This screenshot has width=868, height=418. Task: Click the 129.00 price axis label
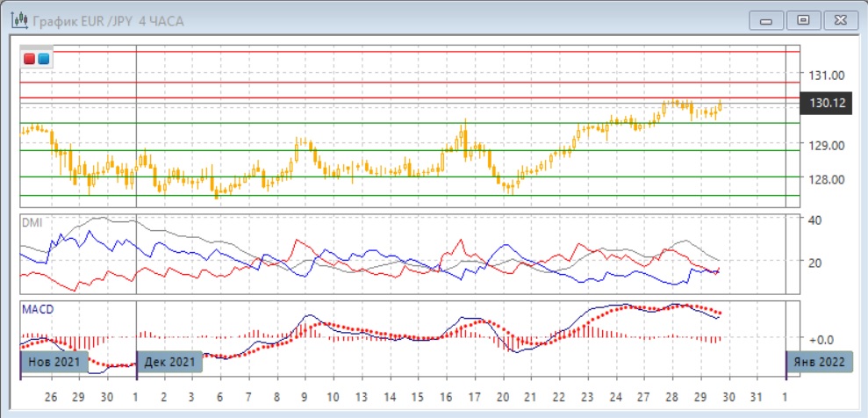click(x=826, y=145)
